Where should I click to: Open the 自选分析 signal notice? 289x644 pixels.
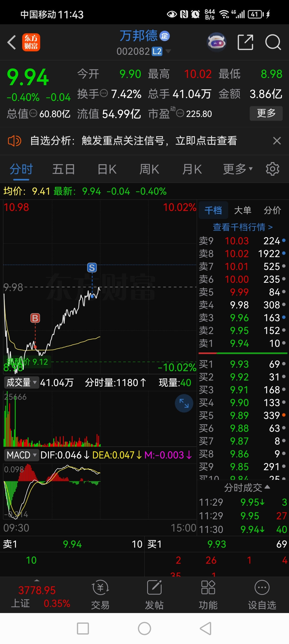pyautogui.click(x=133, y=141)
